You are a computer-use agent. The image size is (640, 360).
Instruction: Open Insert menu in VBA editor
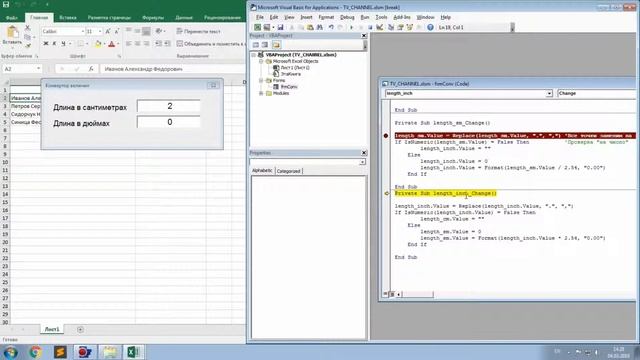[x=306, y=17]
